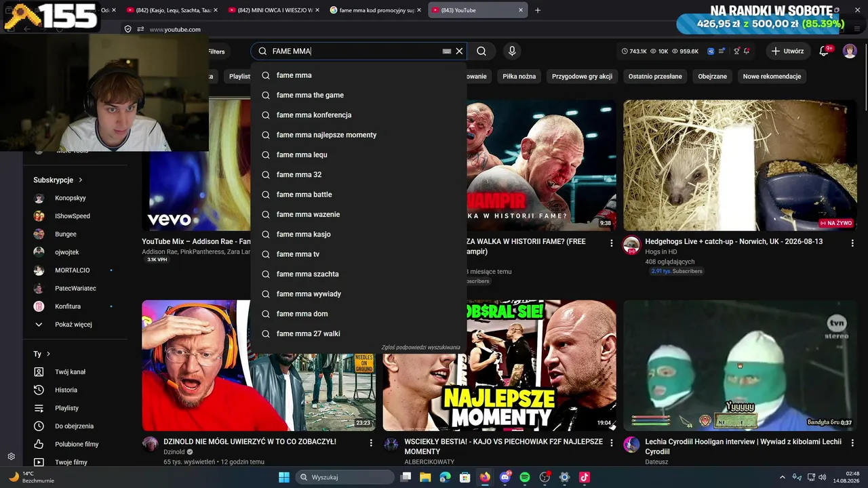868x488 pixels.
Task: Select the Nowe rekomendacje chip
Action: [772, 77]
